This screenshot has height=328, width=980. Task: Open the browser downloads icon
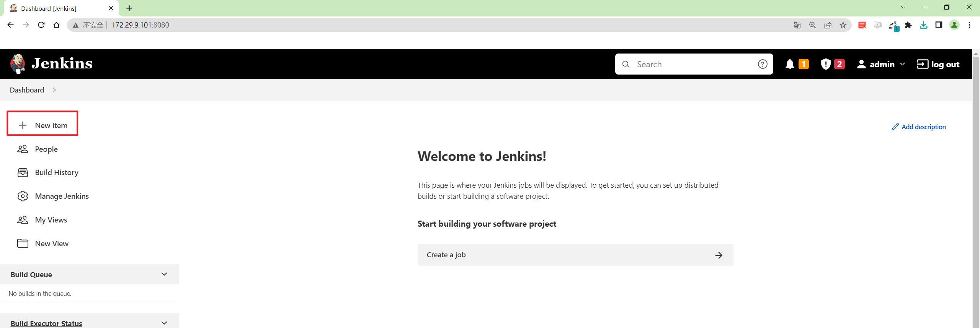click(x=923, y=25)
